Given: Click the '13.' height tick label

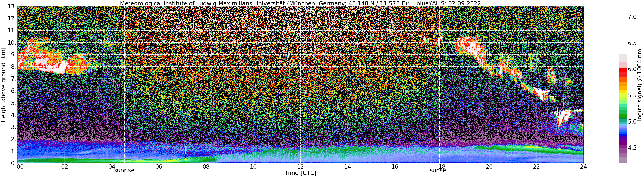Looking at the screenshot, I should [12, 6].
